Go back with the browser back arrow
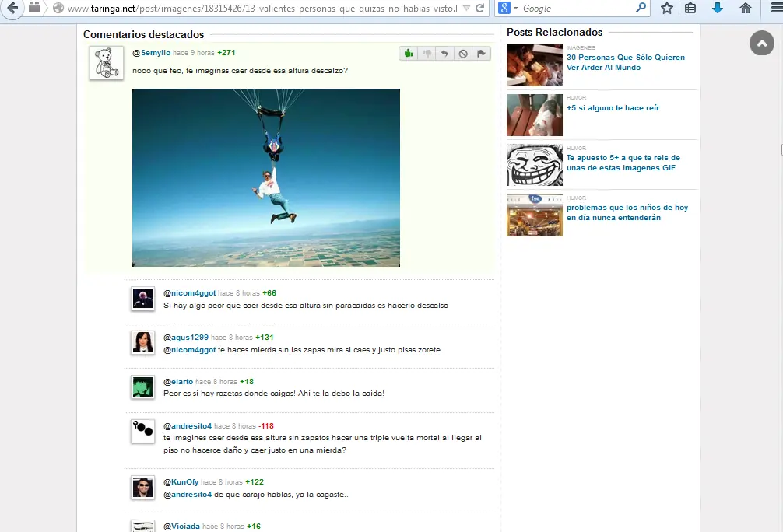This screenshot has height=532, width=783. tap(12, 8)
